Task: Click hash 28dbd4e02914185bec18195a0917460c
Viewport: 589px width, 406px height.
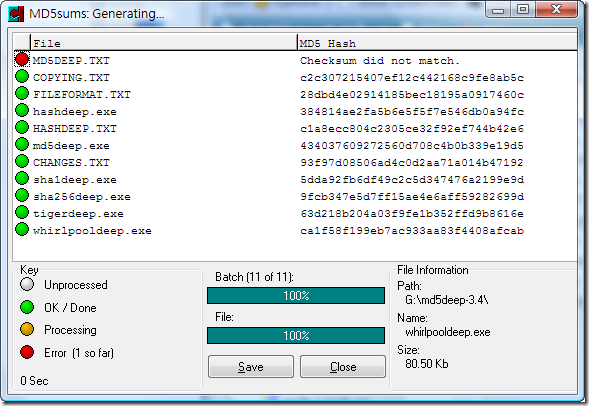Action: (x=412, y=94)
